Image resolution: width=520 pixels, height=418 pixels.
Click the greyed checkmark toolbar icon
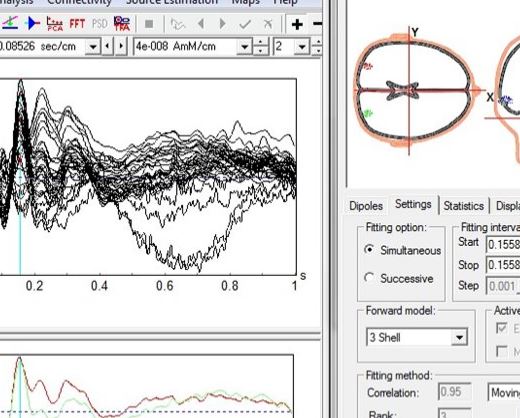point(245,24)
